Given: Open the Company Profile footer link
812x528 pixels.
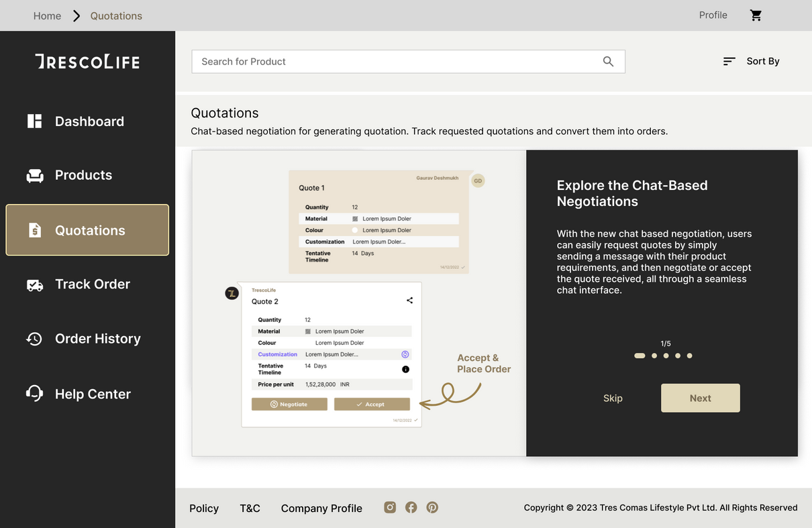Looking at the screenshot, I should click(x=321, y=509).
